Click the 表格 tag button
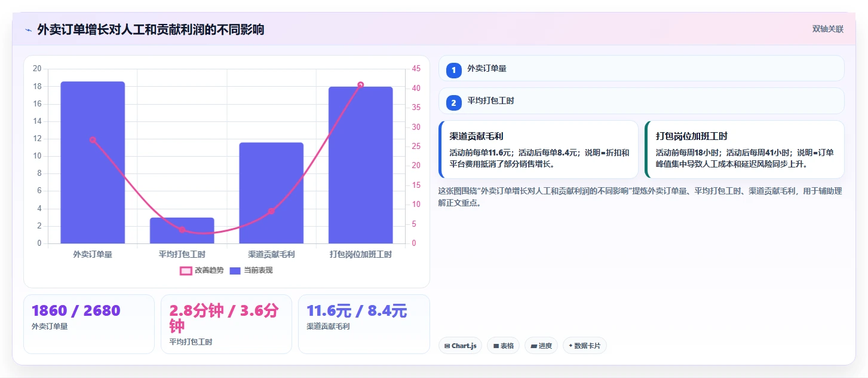The width and height of the screenshot is (868, 378). 503,346
